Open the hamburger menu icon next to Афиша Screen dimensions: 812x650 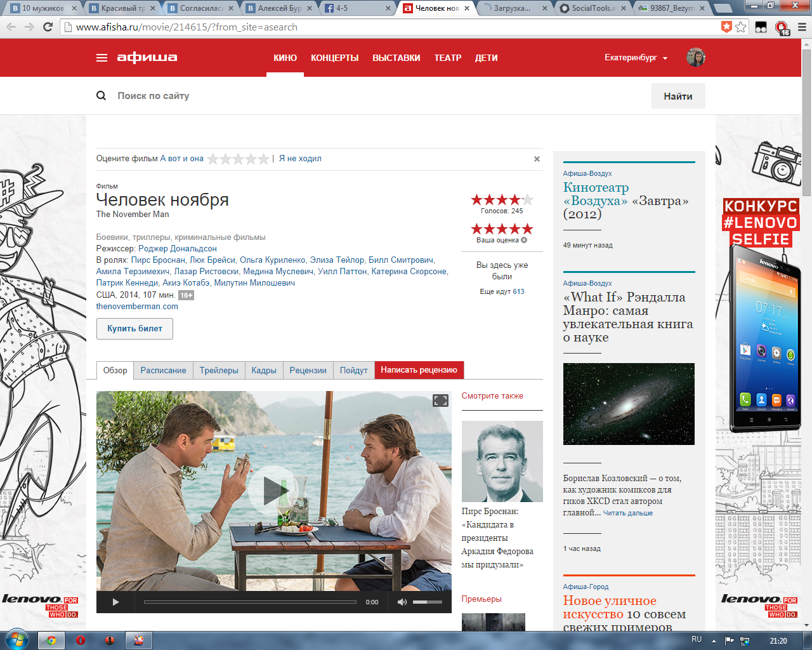[x=101, y=58]
